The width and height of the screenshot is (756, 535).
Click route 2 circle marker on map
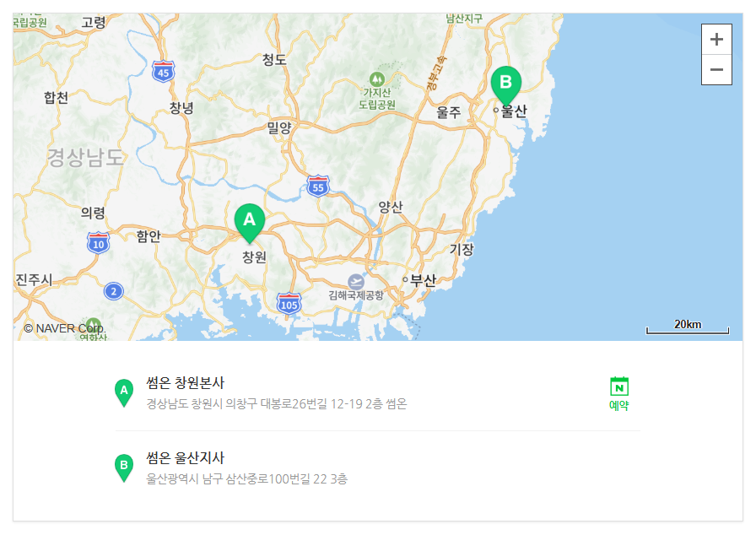click(114, 291)
